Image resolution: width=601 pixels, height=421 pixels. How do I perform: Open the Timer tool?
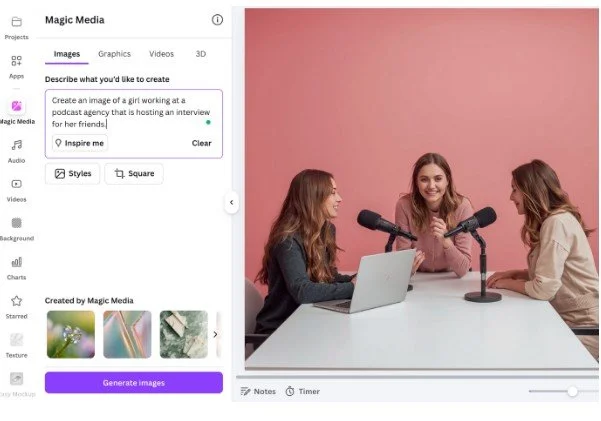(x=303, y=391)
